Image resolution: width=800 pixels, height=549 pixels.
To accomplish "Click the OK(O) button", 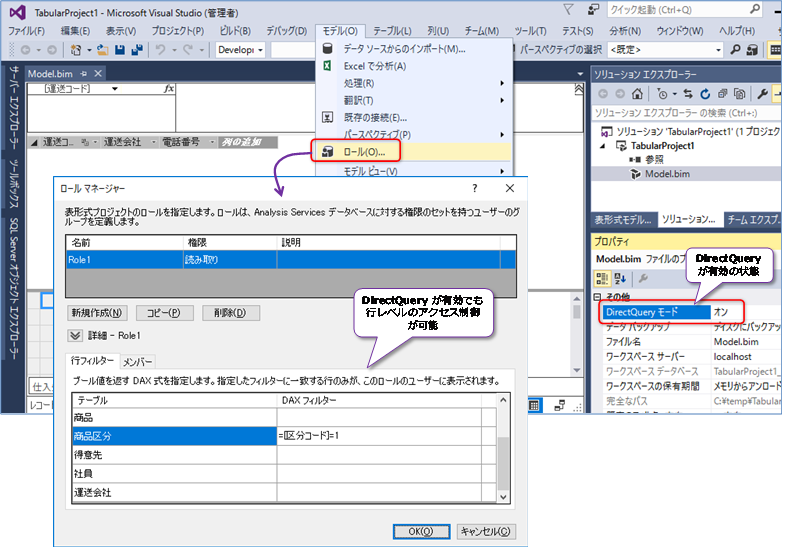I will coord(421,531).
